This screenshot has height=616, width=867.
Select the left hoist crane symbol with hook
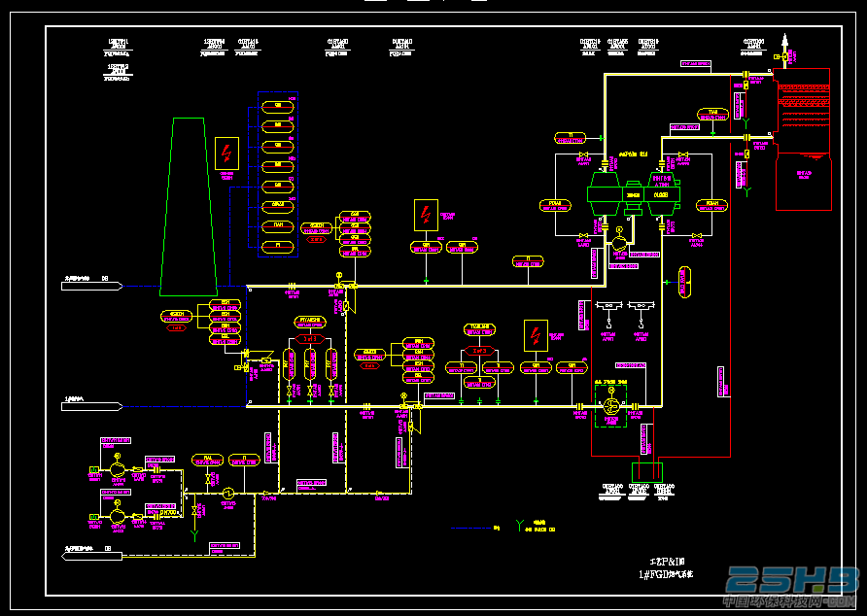coord(608,314)
